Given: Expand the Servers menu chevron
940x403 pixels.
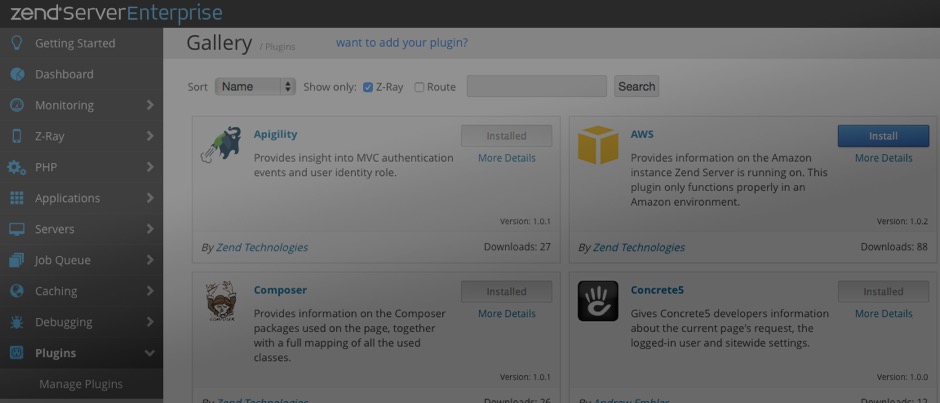Looking at the screenshot, I should [149, 229].
